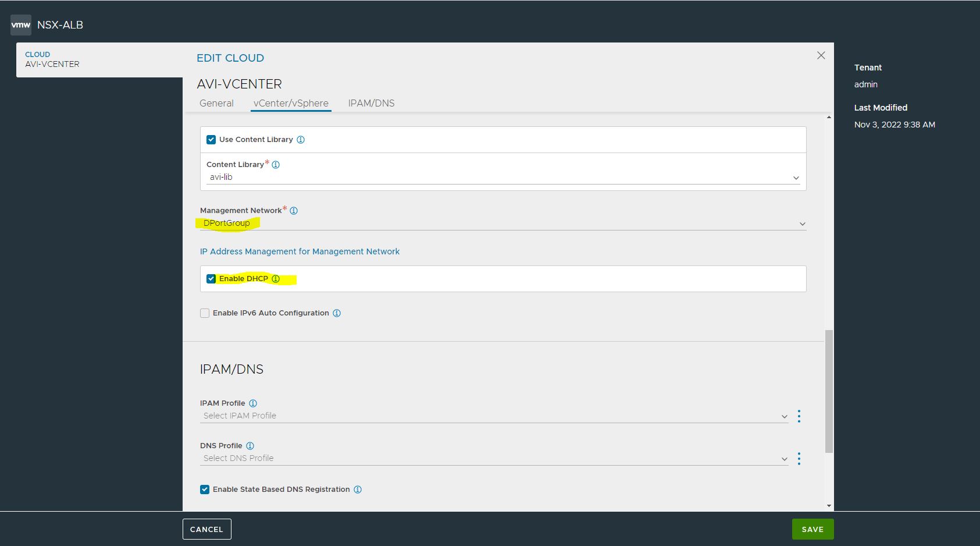The width and height of the screenshot is (980, 546).
Task: Click the vmw logo icon
Action: click(21, 25)
